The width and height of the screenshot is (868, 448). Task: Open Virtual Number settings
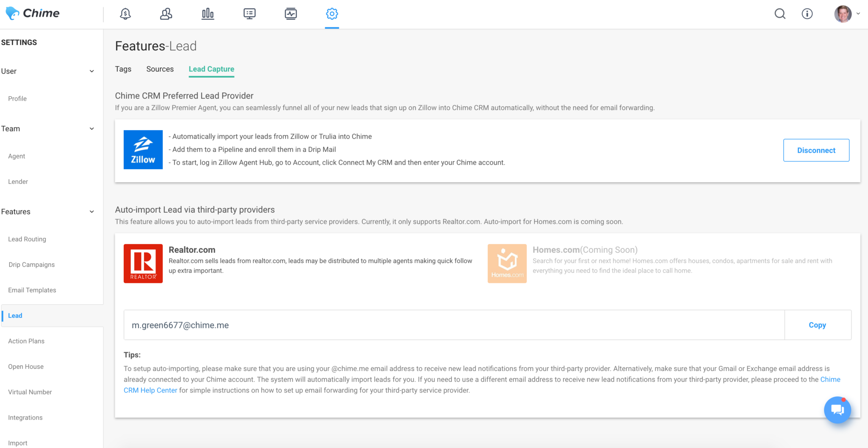click(x=30, y=392)
